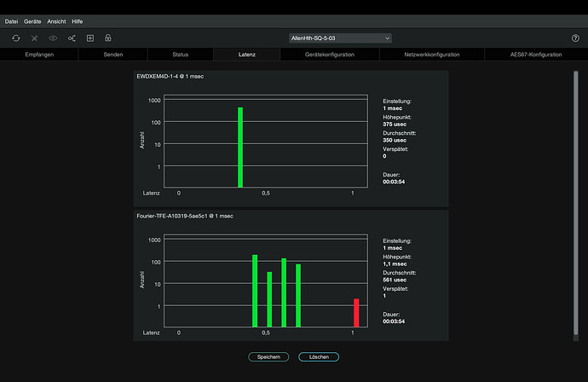Open the AllenHth-SQ-5-03 device dropdown
The image size is (588, 382).
pos(341,38)
